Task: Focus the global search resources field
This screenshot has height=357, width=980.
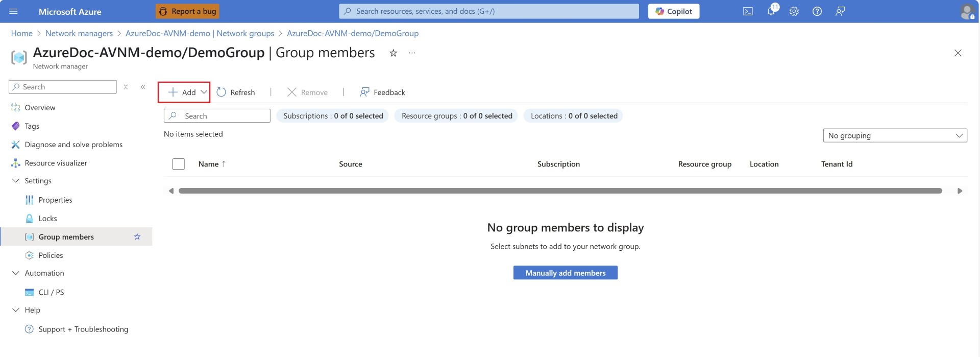Action: [x=489, y=11]
